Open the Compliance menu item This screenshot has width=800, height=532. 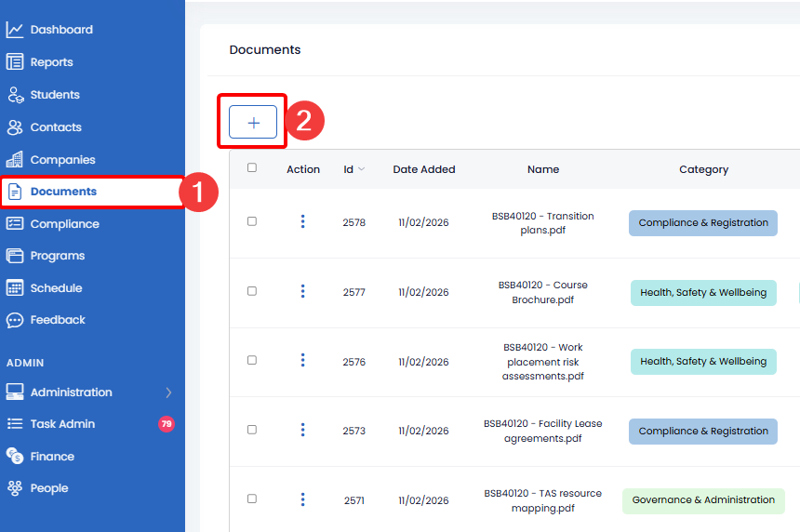point(64,224)
